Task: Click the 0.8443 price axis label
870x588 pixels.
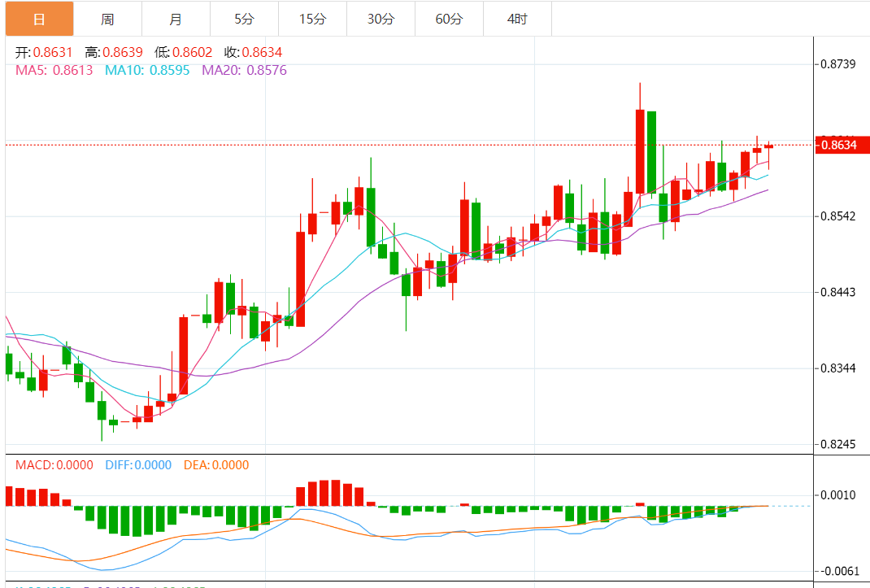Action: click(837, 292)
